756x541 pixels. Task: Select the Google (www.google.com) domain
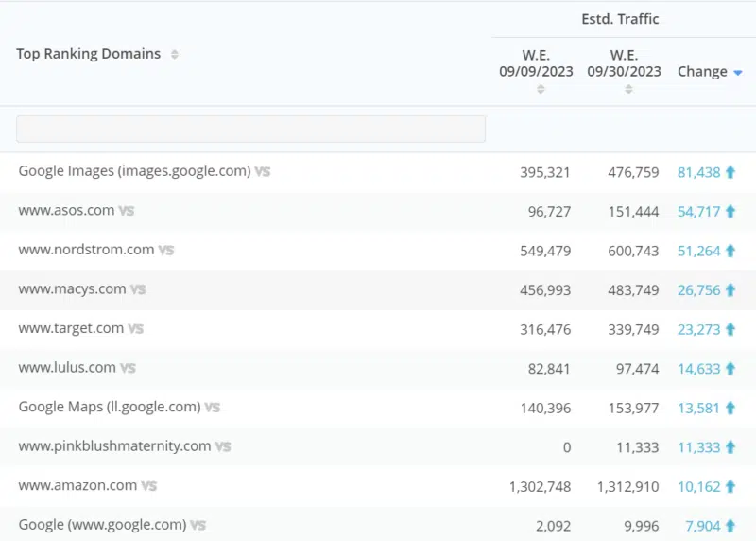coord(102,525)
